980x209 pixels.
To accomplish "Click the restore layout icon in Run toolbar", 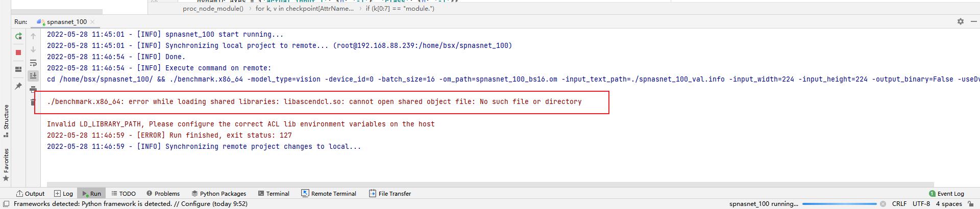I will click(x=18, y=69).
